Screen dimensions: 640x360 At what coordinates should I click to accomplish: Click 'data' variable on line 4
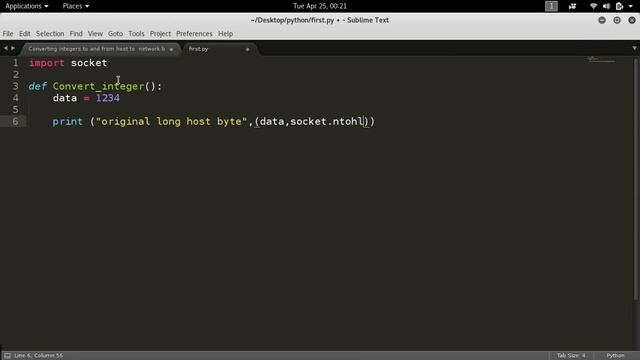(65, 98)
